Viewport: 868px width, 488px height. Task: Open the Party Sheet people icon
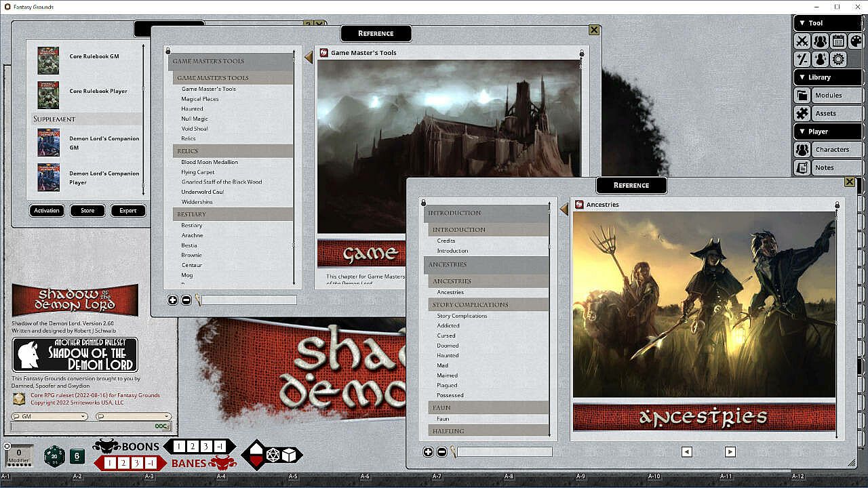(x=820, y=41)
